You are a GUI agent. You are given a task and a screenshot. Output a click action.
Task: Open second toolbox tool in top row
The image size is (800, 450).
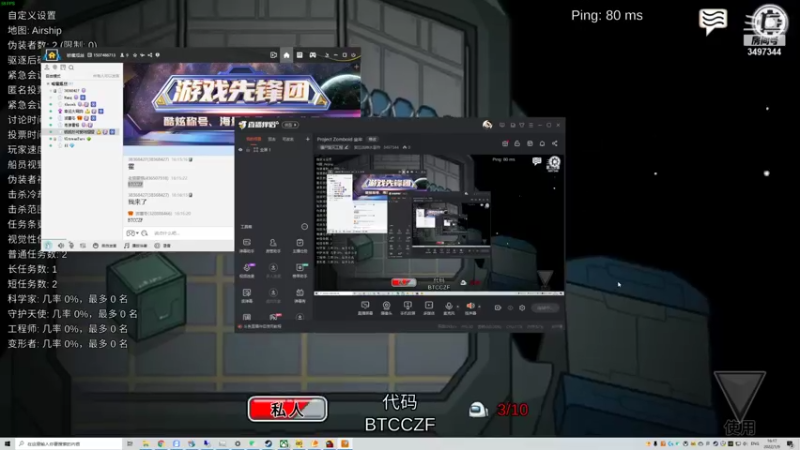click(273, 245)
